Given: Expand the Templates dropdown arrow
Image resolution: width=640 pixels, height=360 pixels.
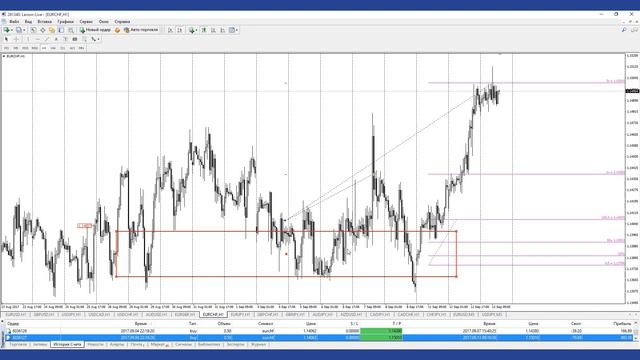Looking at the screenshot, I should pyautogui.click(x=237, y=30).
